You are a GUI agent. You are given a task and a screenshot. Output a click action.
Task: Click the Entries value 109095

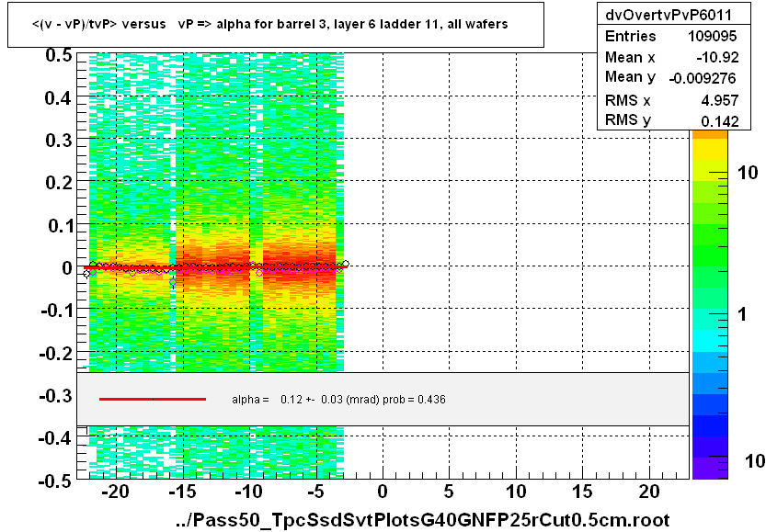(712, 36)
